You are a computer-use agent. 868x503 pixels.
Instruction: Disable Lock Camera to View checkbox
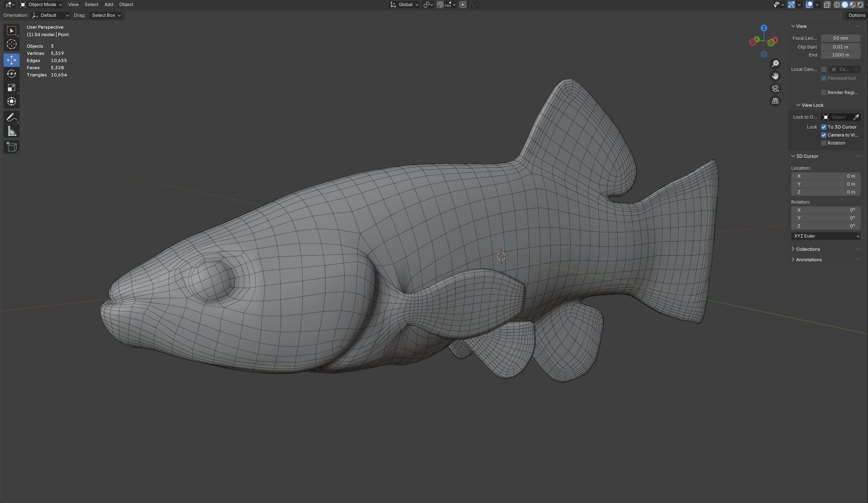824,135
